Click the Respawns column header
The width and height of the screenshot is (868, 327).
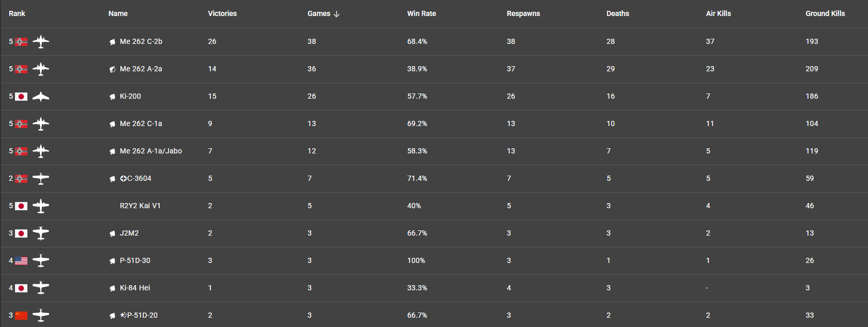coord(523,14)
